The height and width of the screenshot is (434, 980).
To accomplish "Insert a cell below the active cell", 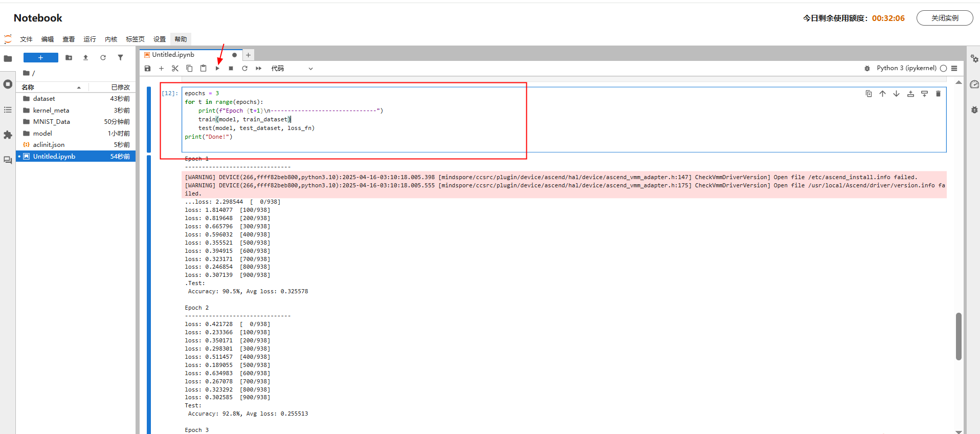I will tap(924, 94).
